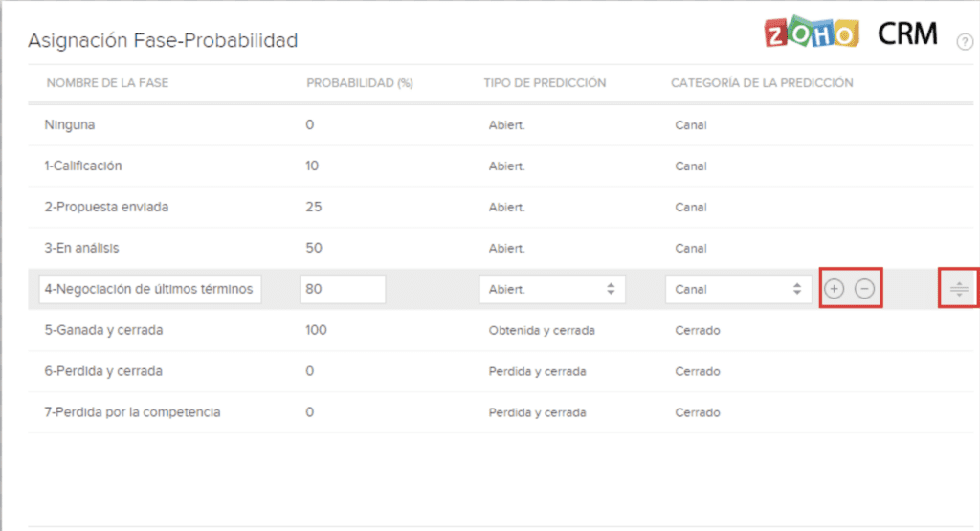This screenshot has width=980, height=531.
Task: Click the 6-Perdida y cerrada phase
Action: click(x=101, y=371)
